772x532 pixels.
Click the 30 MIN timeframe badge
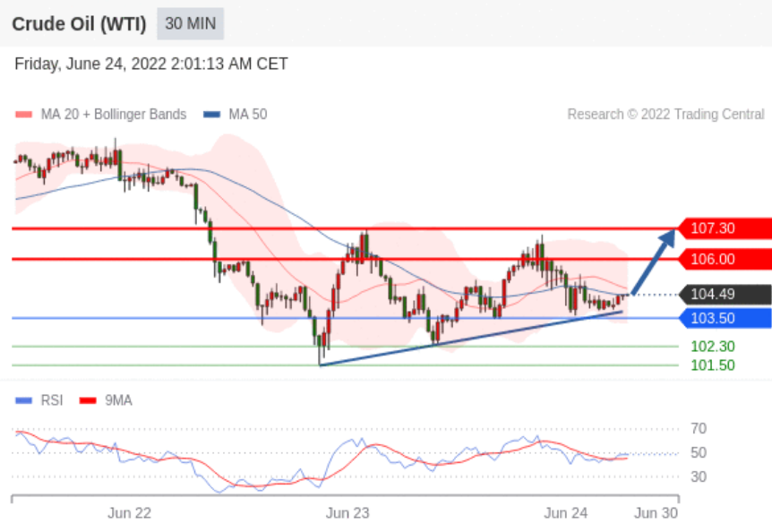click(x=191, y=23)
